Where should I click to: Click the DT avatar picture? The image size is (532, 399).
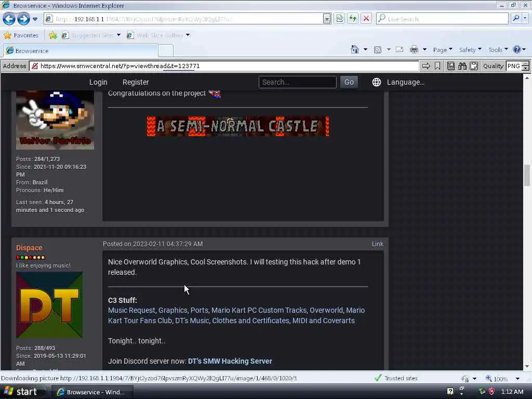[x=49, y=304]
